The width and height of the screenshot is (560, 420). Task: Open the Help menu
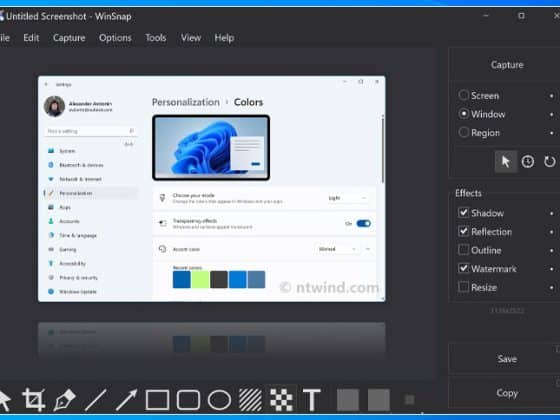(x=224, y=38)
